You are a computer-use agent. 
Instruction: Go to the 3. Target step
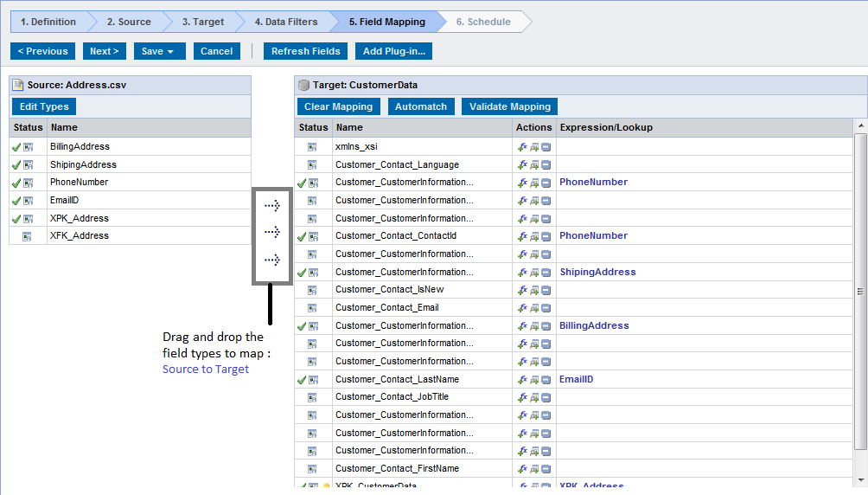203,22
